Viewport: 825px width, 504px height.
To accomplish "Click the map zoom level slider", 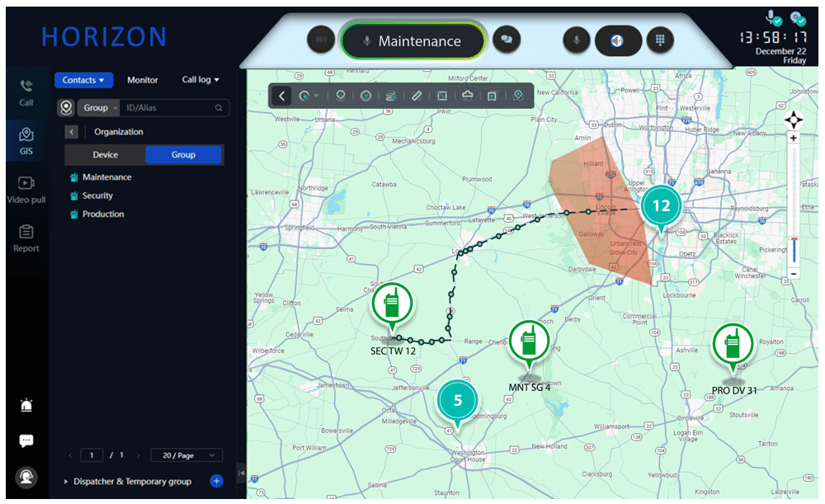I will click(794, 206).
